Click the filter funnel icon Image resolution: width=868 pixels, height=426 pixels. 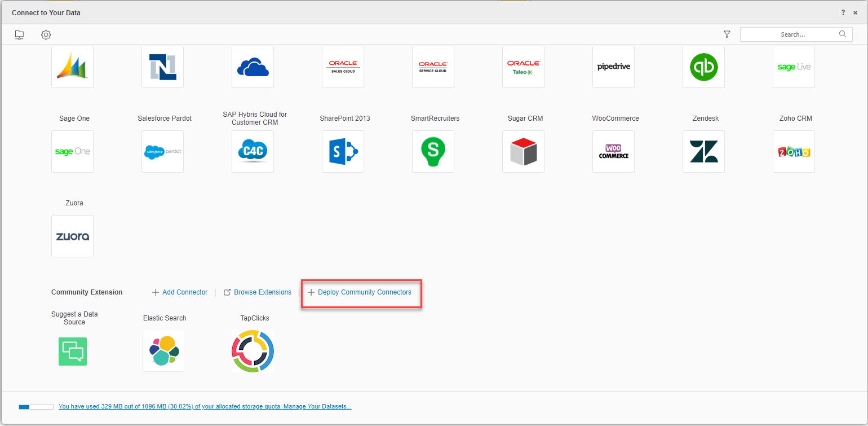[x=727, y=34]
